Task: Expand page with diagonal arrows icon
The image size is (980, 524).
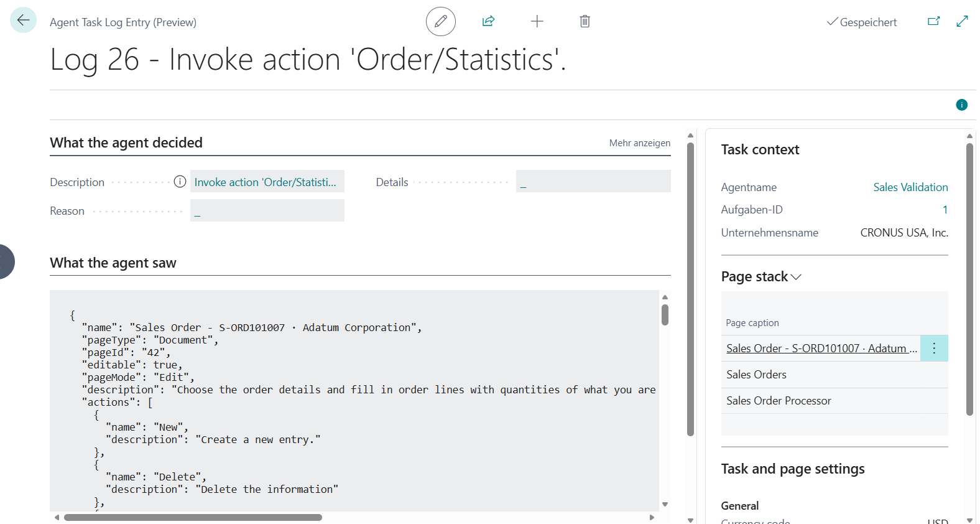Action: click(963, 22)
